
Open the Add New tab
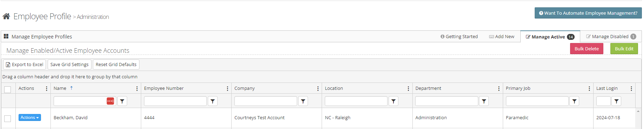tap(502, 36)
